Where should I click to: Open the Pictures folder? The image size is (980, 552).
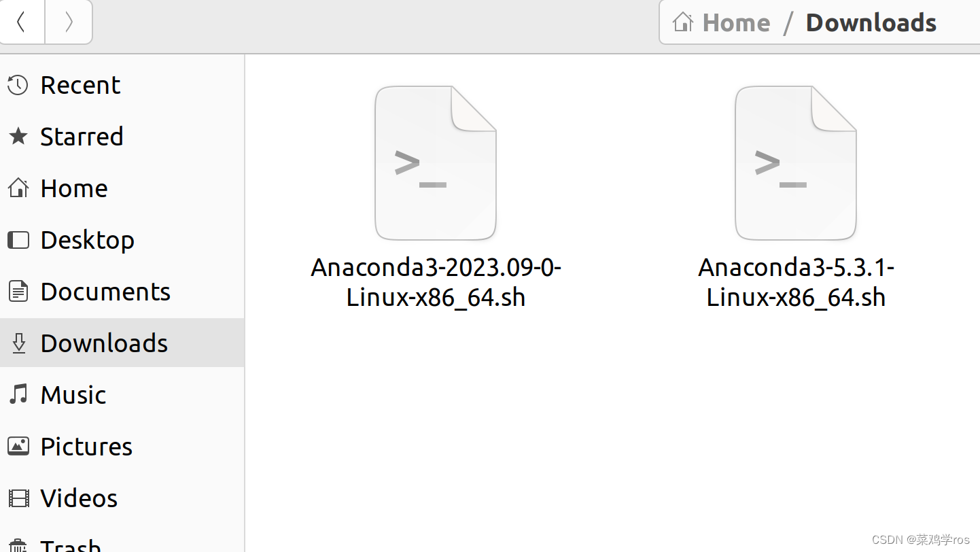pos(86,446)
